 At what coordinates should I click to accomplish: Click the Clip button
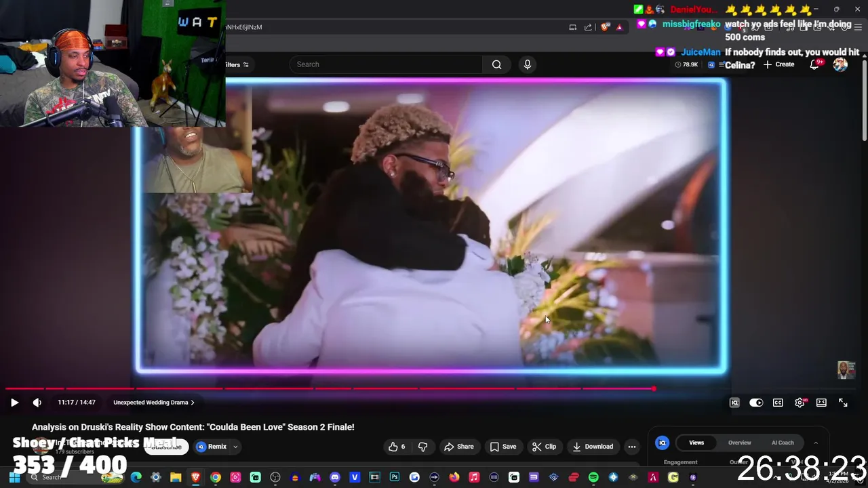click(544, 447)
